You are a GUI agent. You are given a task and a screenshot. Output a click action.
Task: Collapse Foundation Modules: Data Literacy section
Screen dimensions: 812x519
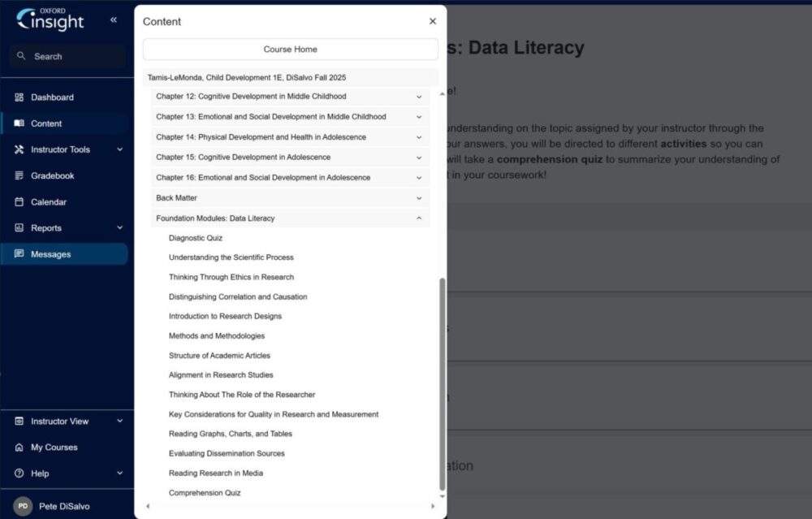click(x=419, y=218)
